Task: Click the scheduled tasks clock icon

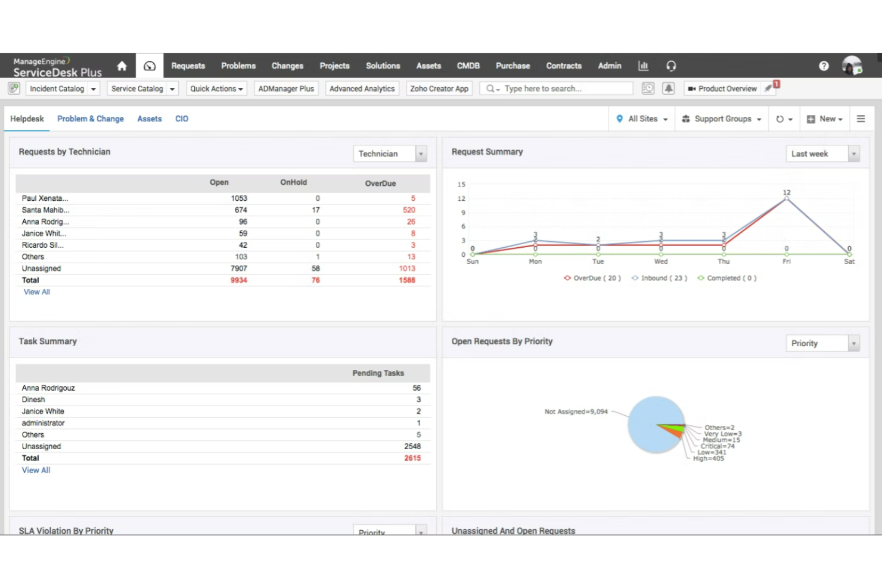Action: click(x=647, y=88)
